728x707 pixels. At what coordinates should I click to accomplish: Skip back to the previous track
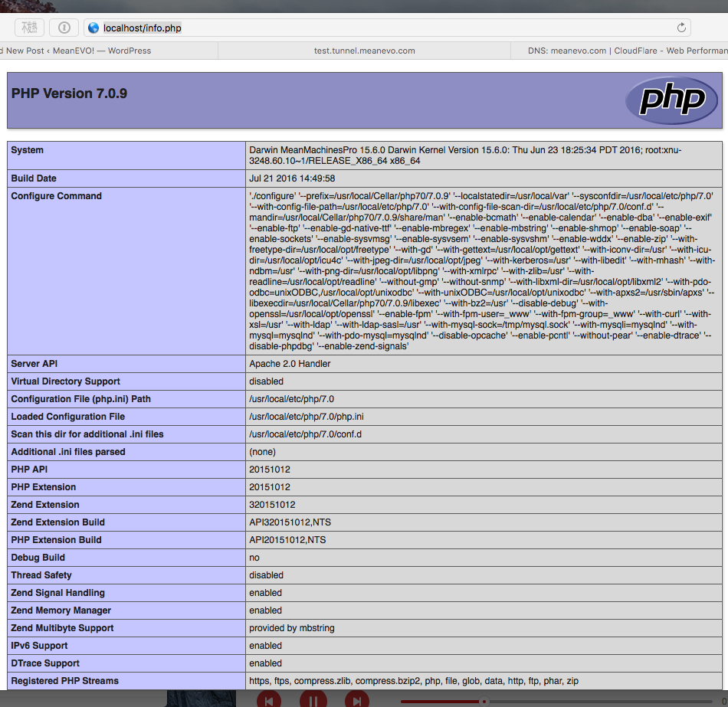(x=269, y=699)
